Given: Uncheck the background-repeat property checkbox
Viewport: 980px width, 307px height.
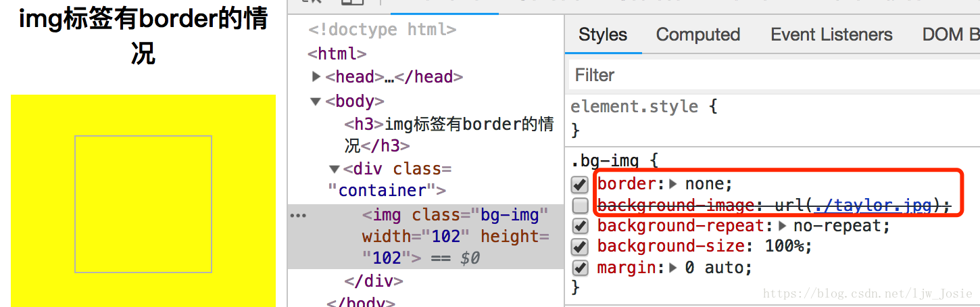Looking at the screenshot, I should pos(580,226).
